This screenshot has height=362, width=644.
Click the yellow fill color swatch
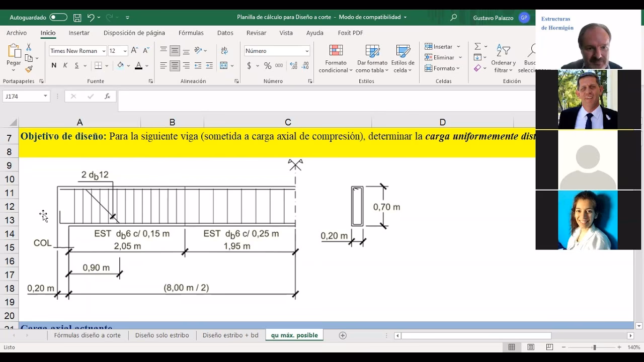pyautogui.click(x=120, y=66)
